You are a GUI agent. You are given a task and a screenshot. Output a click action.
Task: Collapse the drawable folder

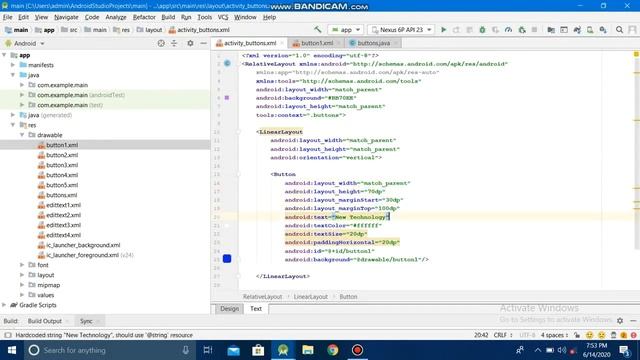(x=22, y=135)
